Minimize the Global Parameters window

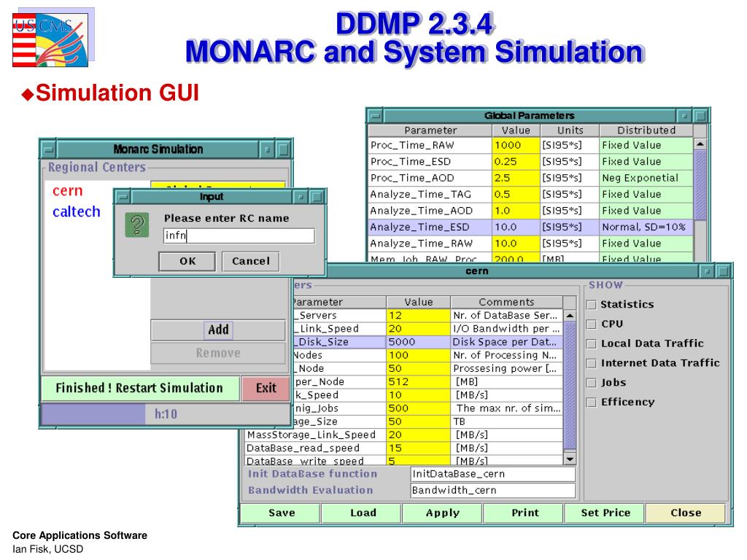point(684,115)
